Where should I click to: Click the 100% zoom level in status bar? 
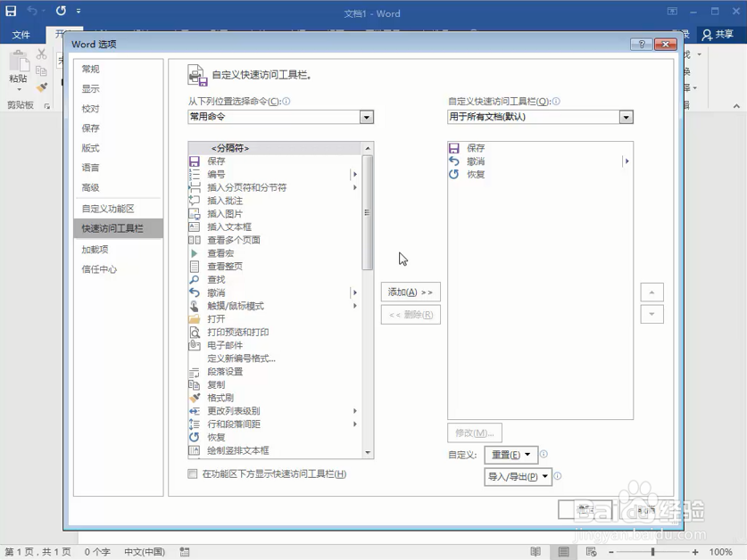(x=720, y=552)
